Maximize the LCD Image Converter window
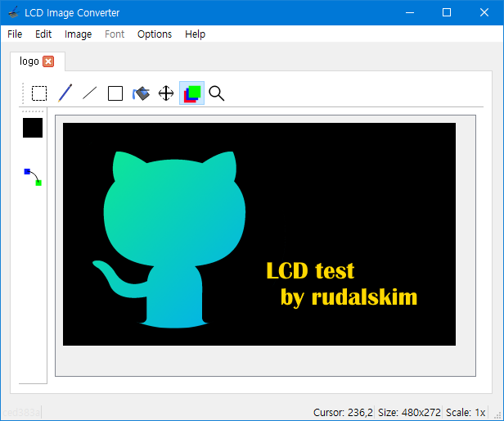 [x=447, y=12]
